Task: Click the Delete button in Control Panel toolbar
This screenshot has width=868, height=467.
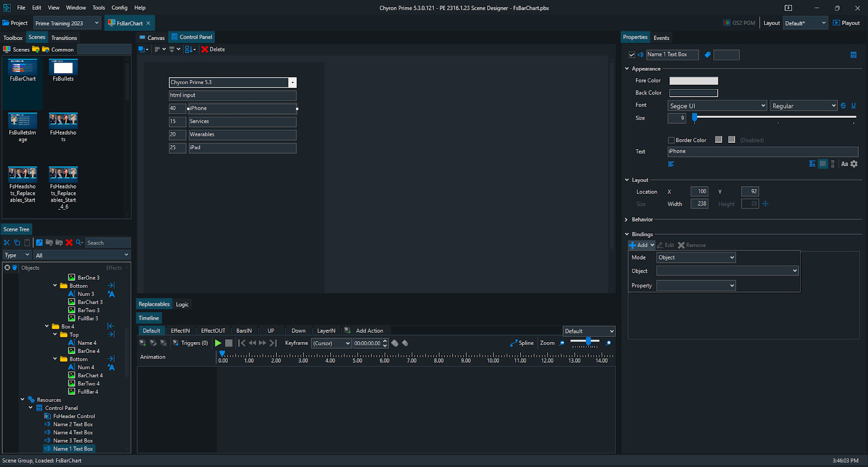Action: click(x=213, y=49)
